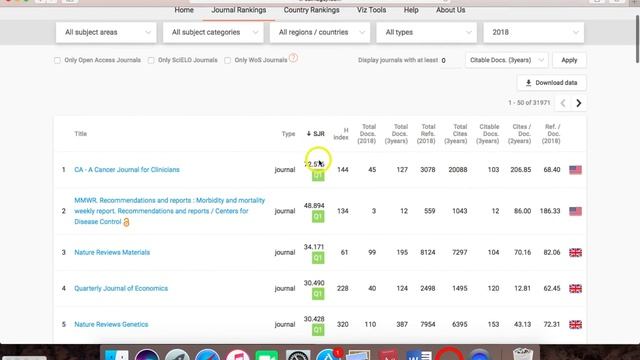The image size is (640, 360).
Task: Click the UK flag for Quarterly Journal of Economics
Action: pyautogui.click(x=575, y=289)
